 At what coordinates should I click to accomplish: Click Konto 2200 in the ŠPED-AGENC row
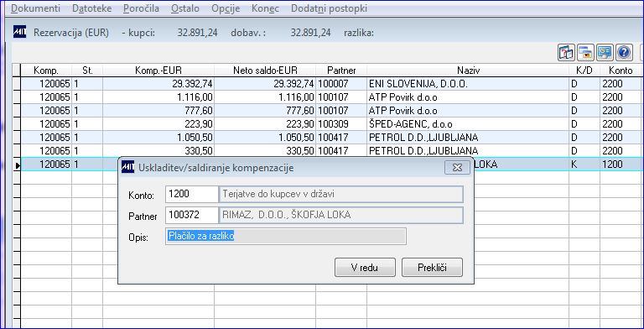[x=621, y=124]
